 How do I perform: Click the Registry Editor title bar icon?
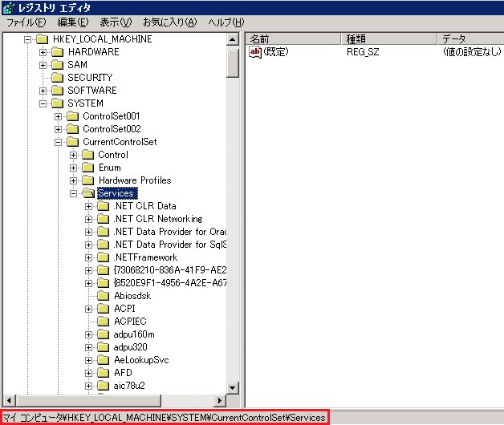8,8
